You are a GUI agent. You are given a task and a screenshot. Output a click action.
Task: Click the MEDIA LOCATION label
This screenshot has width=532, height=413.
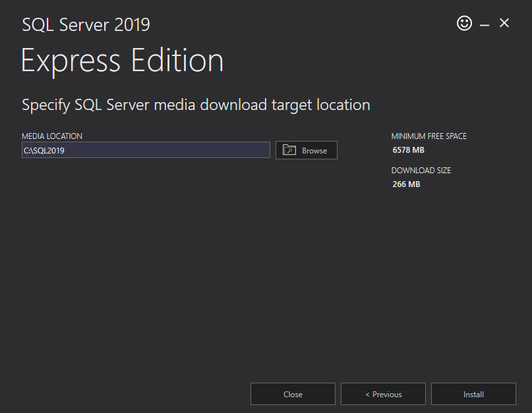(x=52, y=136)
